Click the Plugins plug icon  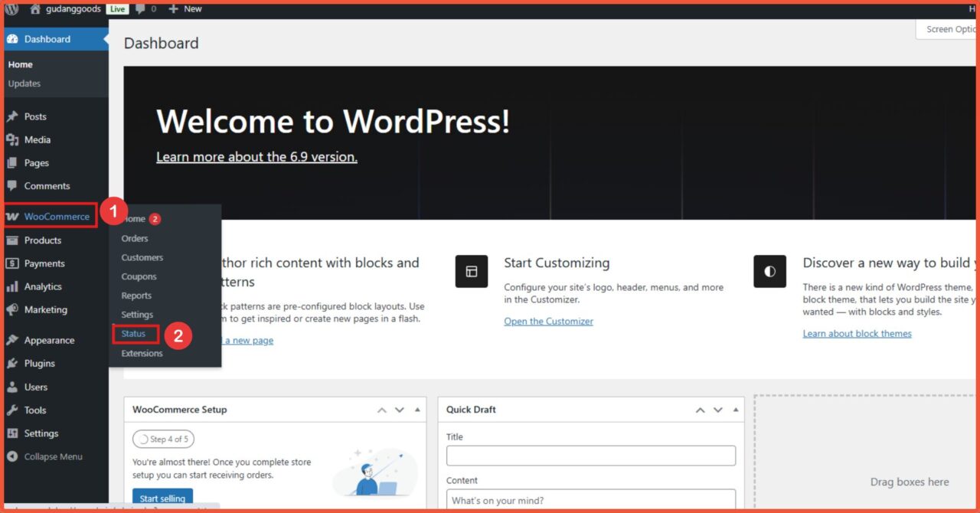[12, 364]
